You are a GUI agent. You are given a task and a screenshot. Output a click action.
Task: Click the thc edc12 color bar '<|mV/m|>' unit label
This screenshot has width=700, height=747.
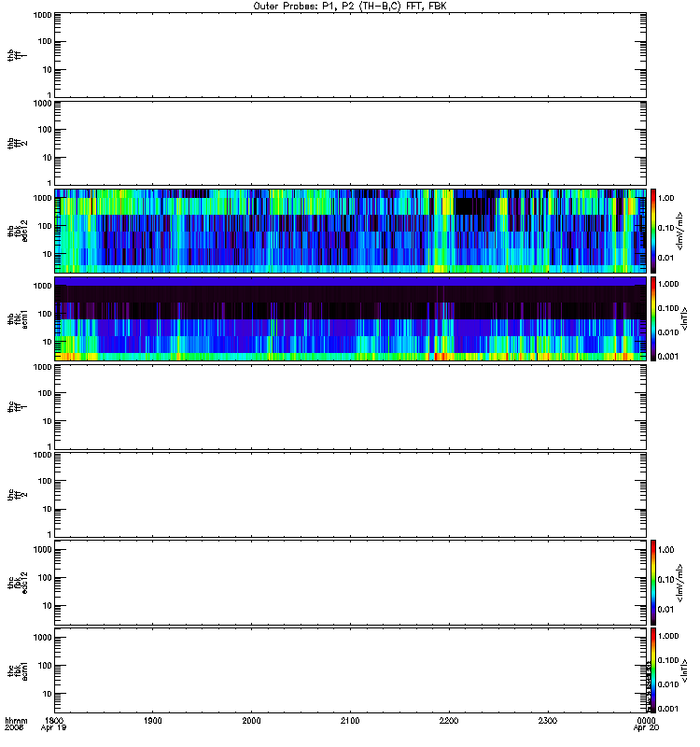(x=679, y=583)
